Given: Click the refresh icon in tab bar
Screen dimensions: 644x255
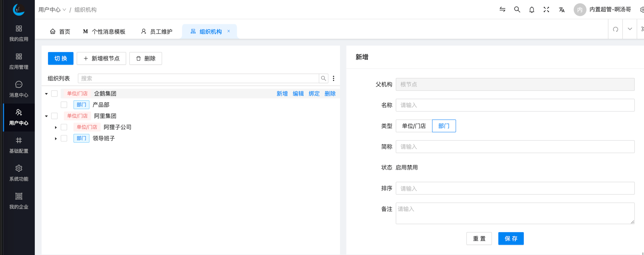Looking at the screenshot, I should (x=615, y=29).
